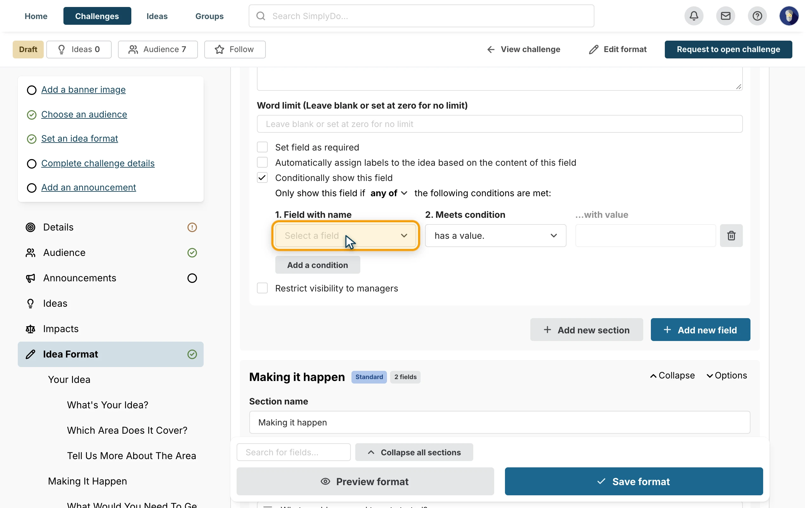
Task: Click the Idea Format green check icon
Action: coord(192,354)
